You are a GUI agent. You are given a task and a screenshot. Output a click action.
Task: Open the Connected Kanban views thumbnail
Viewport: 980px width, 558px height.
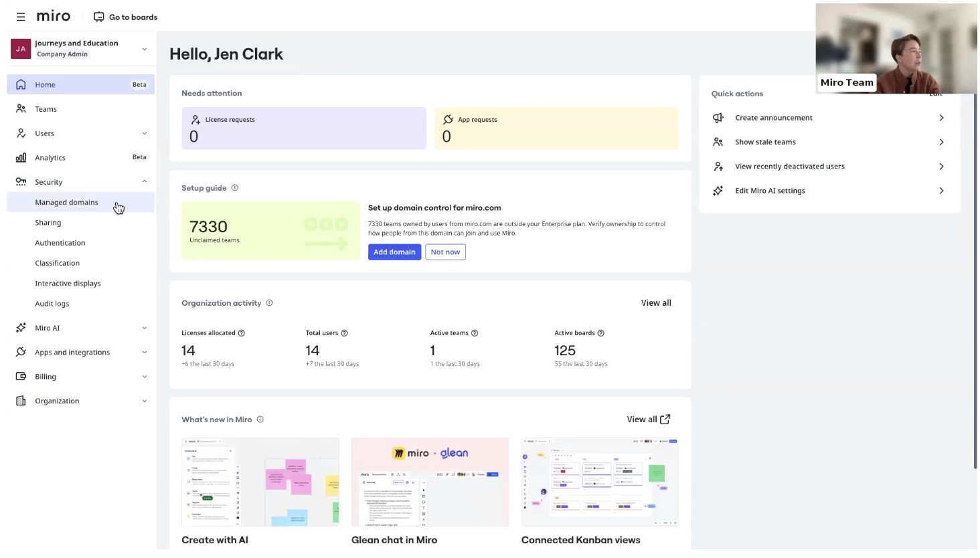tap(600, 482)
